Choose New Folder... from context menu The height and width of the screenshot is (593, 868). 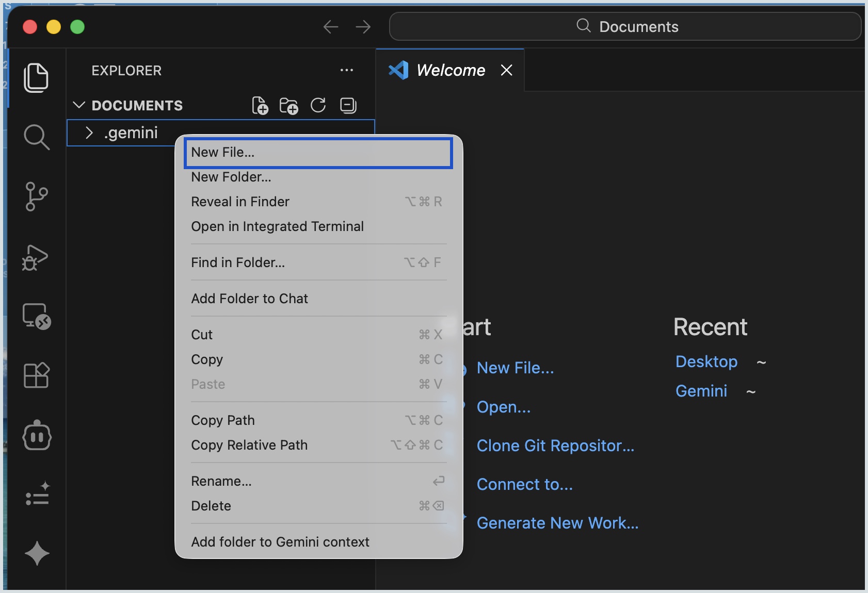(318, 177)
